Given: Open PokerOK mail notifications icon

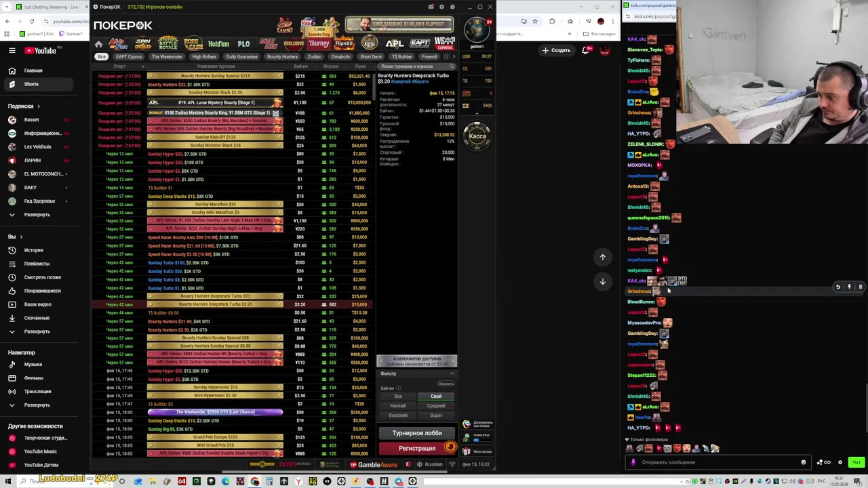Looking at the screenshot, I should 431,7.
